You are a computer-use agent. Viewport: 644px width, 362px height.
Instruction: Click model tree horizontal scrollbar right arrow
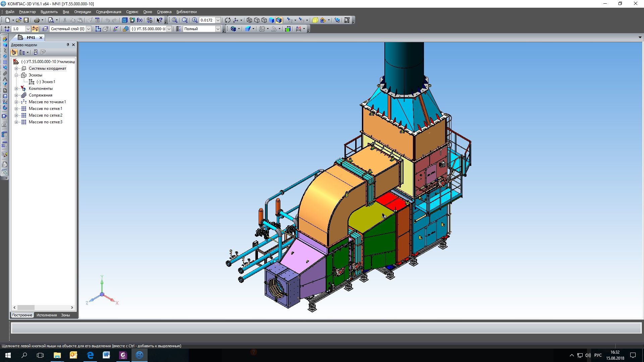coord(72,307)
